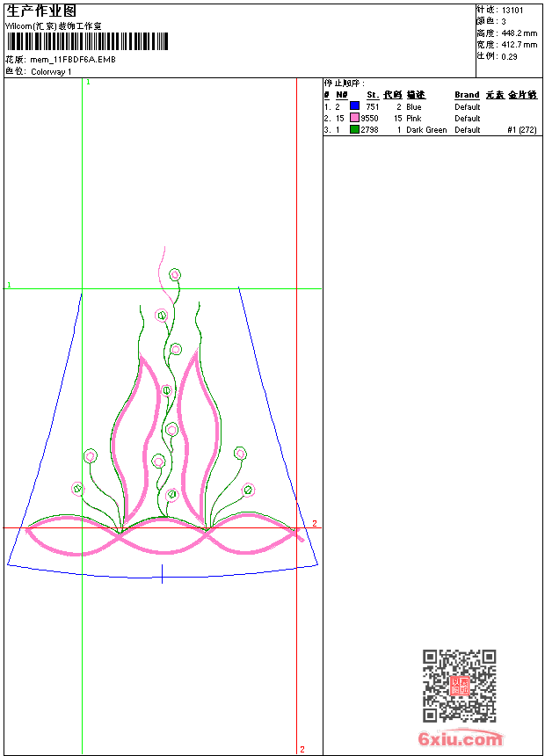Screen dimensions: 545x756
Task: Click the Colorway 1 label
Action: point(51,72)
